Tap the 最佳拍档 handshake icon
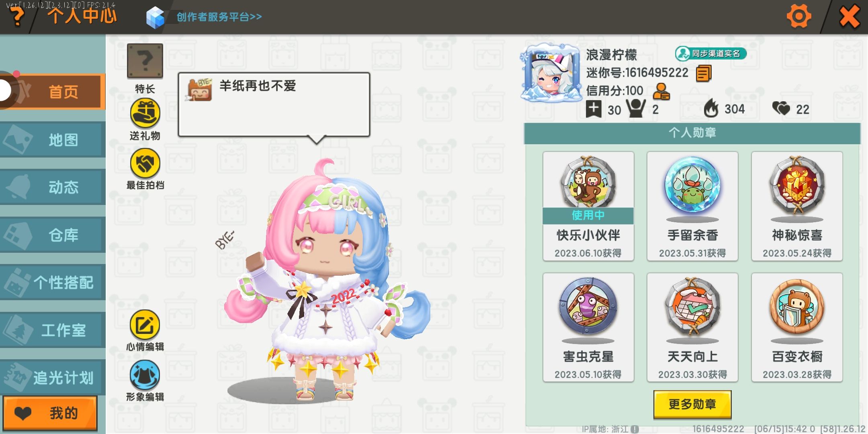Image resolution: width=868 pixels, height=434 pixels. coord(145,163)
